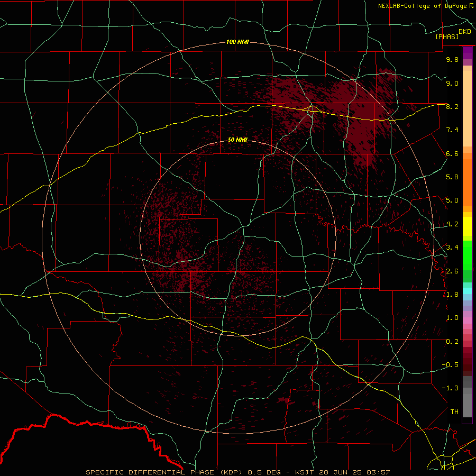Click the 1.0 color scale value

click(x=452, y=318)
